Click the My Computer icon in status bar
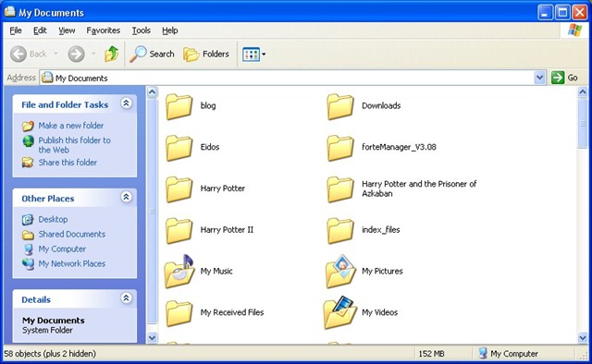Image resolution: width=592 pixels, height=364 pixels. pos(483,354)
